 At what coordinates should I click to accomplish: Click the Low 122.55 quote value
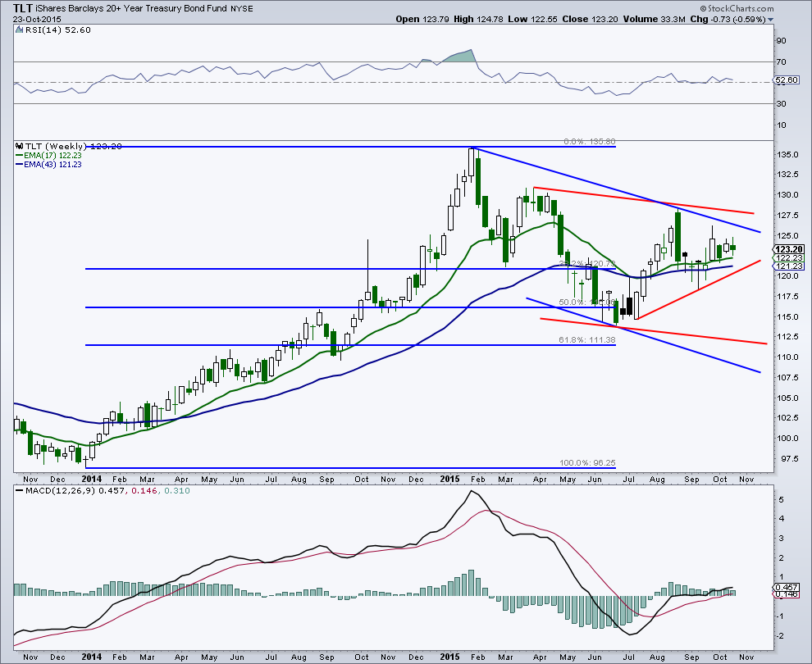click(532, 19)
